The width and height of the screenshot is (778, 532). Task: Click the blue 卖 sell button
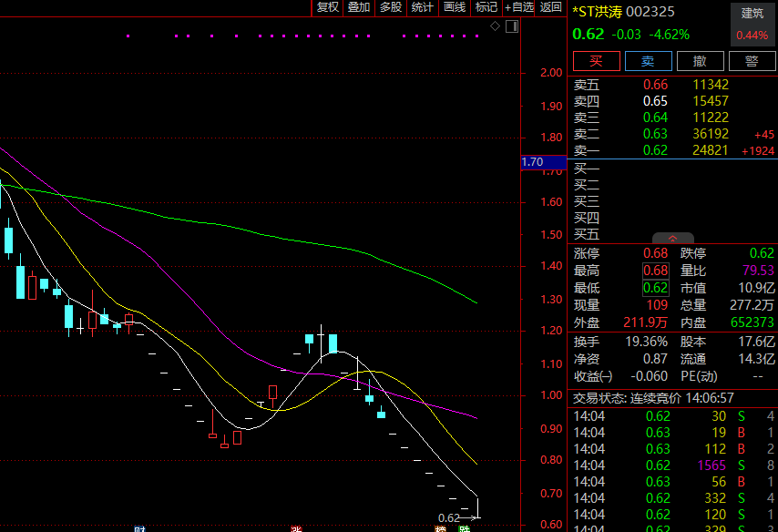[x=649, y=61]
